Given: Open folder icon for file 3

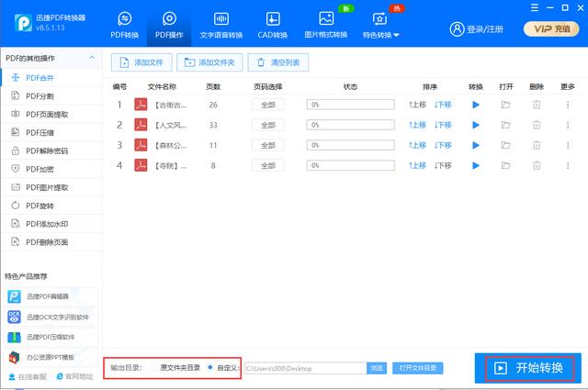Looking at the screenshot, I should [x=506, y=145].
